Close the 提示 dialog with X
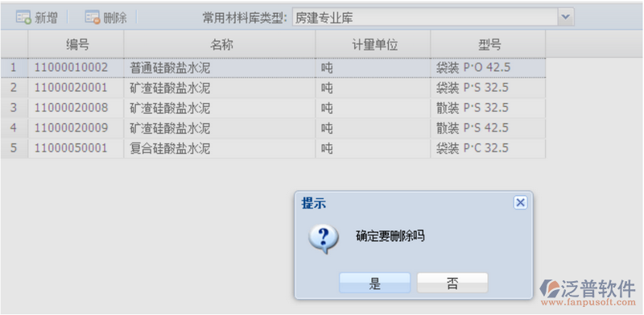644x315 pixels. [520, 203]
